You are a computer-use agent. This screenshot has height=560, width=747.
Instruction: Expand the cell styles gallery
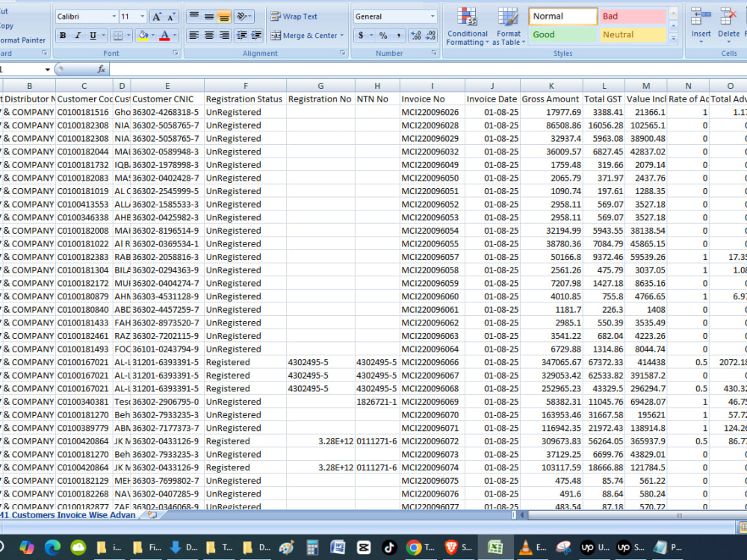point(674,39)
